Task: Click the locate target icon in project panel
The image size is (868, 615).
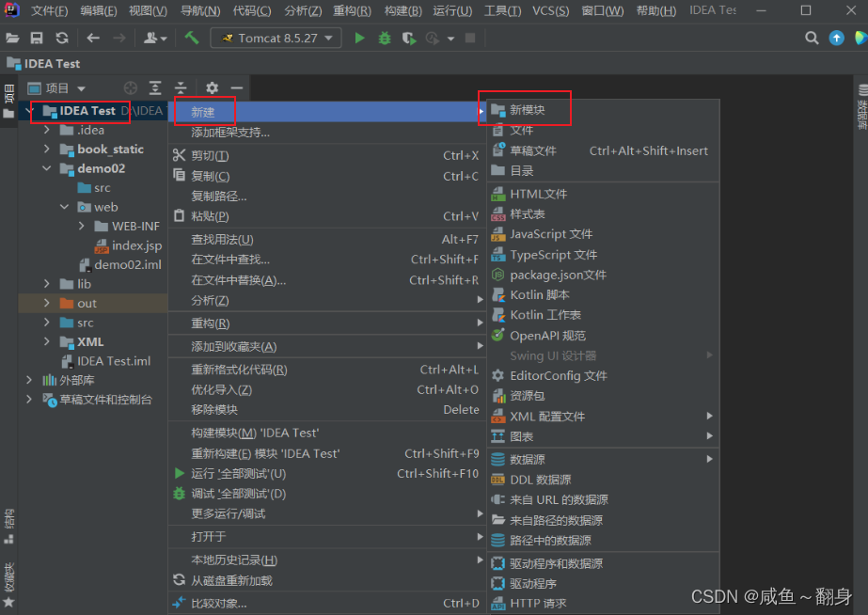Action: click(x=131, y=88)
